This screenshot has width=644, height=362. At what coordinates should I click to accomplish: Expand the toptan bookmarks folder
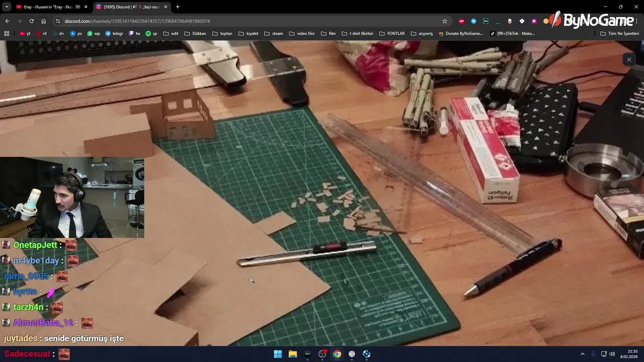click(x=222, y=34)
